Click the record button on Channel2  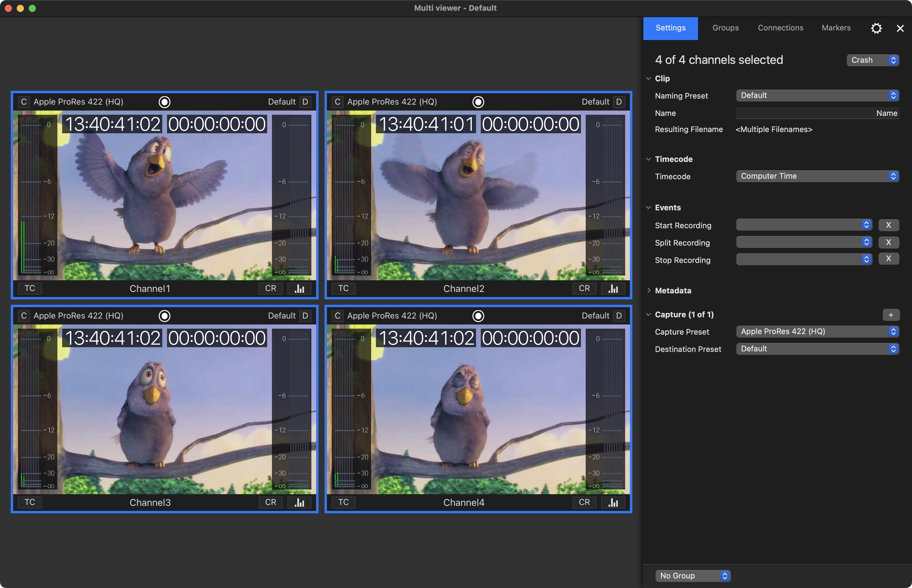pyautogui.click(x=478, y=102)
